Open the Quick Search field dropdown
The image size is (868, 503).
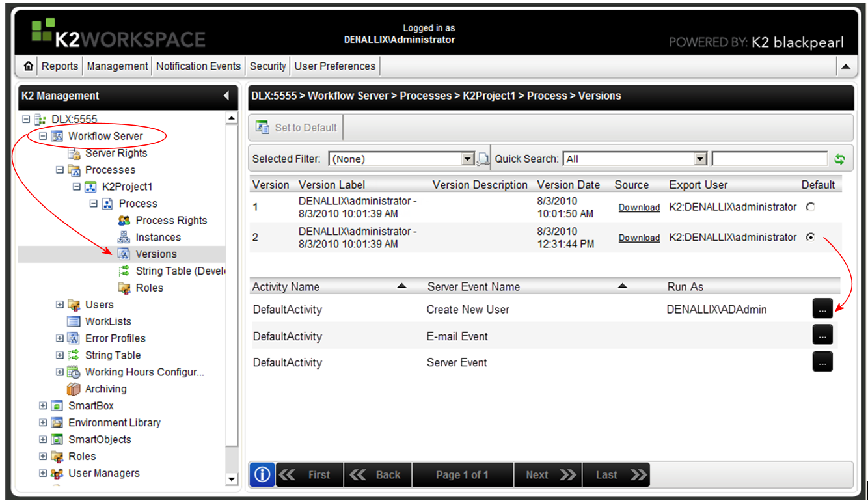click(700, 159)
